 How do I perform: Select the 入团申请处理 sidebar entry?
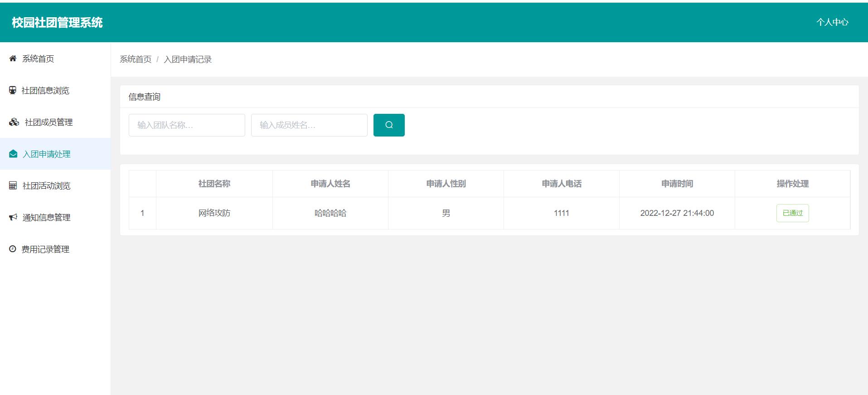55,154
